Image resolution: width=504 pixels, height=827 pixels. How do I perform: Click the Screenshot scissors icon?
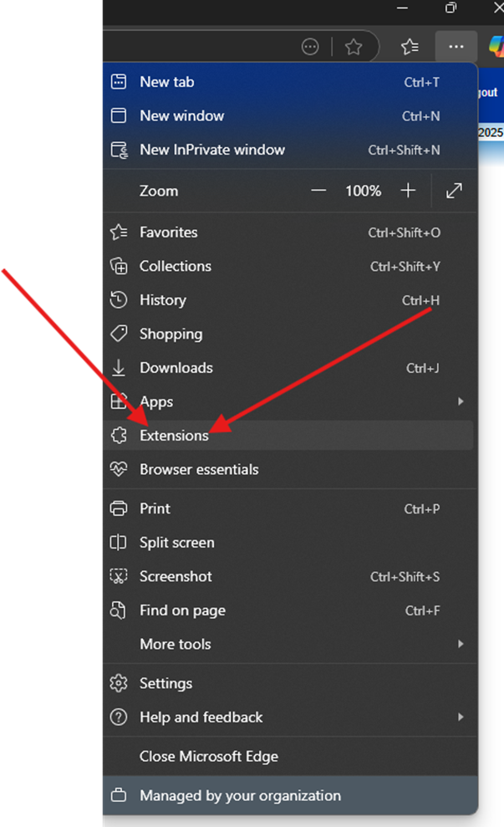(x=119, y=576)
